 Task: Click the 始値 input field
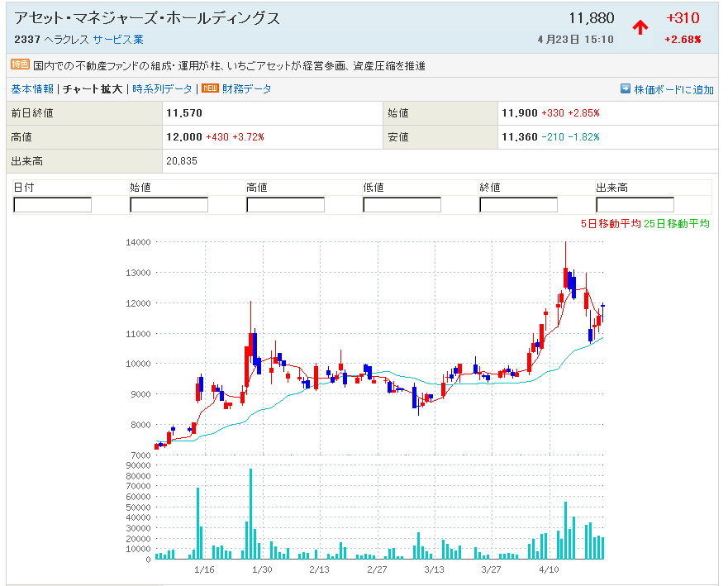pos(169,205)
